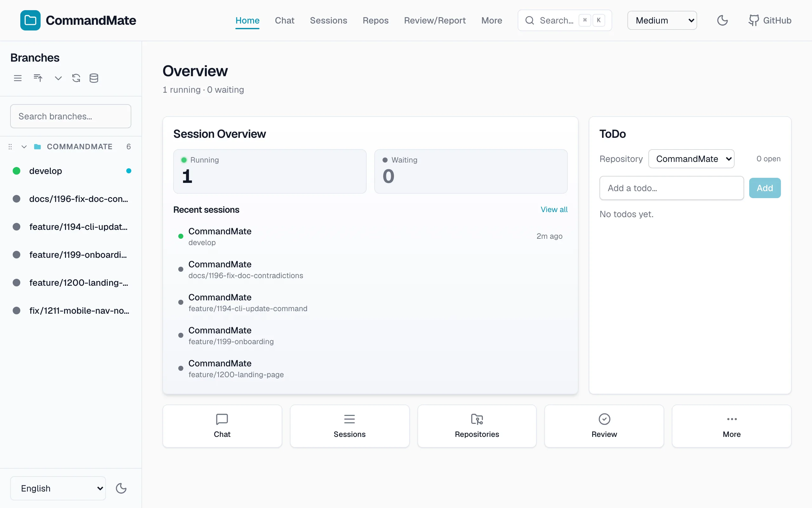Toggle dark mode with header moon icon
The width and height of the screenshot is (812, 508).
pyautogui.click(x=723, y=21)
